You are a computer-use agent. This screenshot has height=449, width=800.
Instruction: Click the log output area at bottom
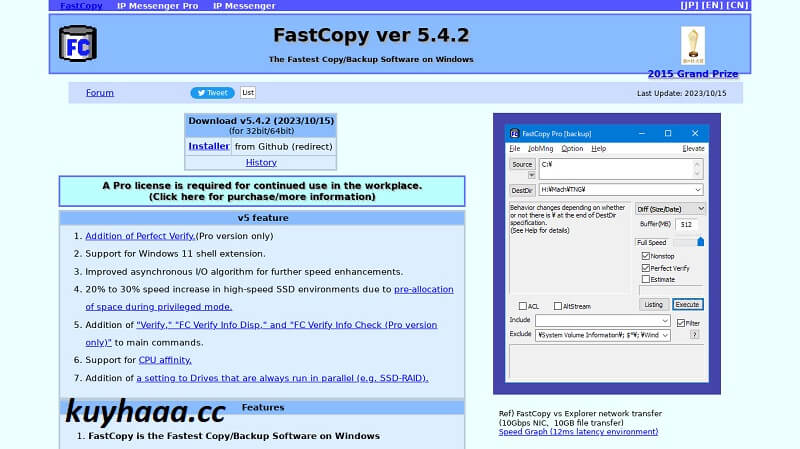pos(607,362)
